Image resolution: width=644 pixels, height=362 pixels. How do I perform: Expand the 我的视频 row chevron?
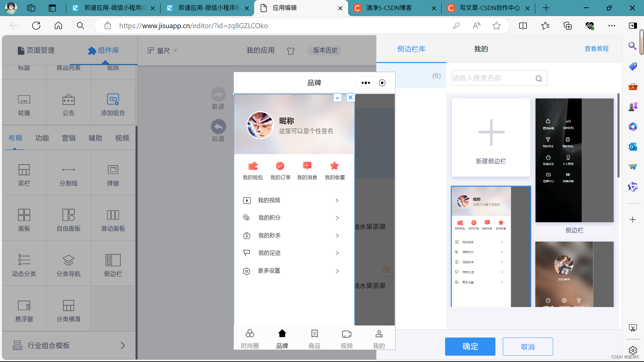click(x=337, y=200)
